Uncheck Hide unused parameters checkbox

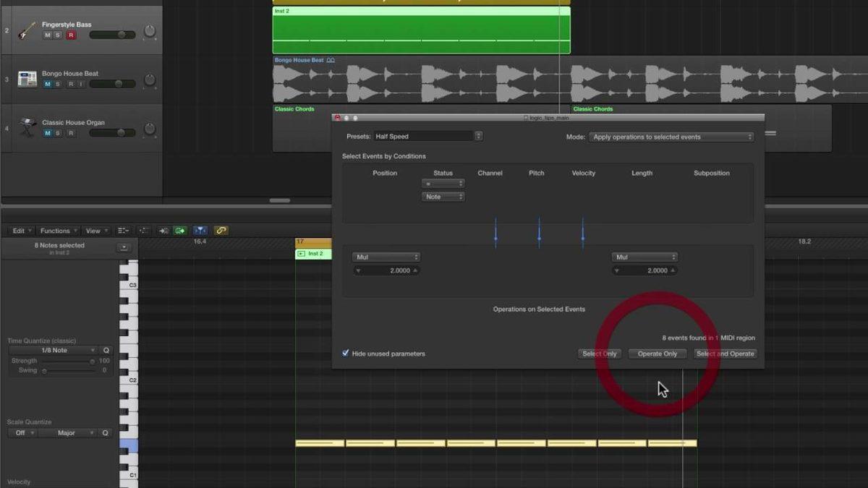(x=346, y=354)
